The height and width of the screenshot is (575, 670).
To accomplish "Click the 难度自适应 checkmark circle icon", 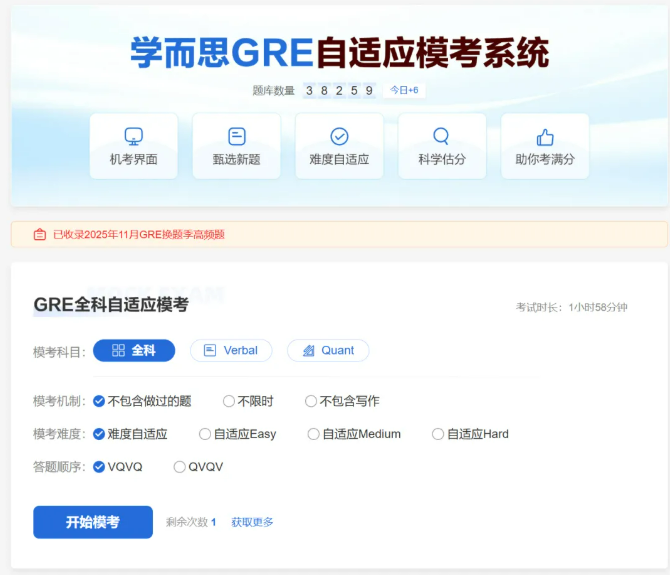I will (339, 136).
